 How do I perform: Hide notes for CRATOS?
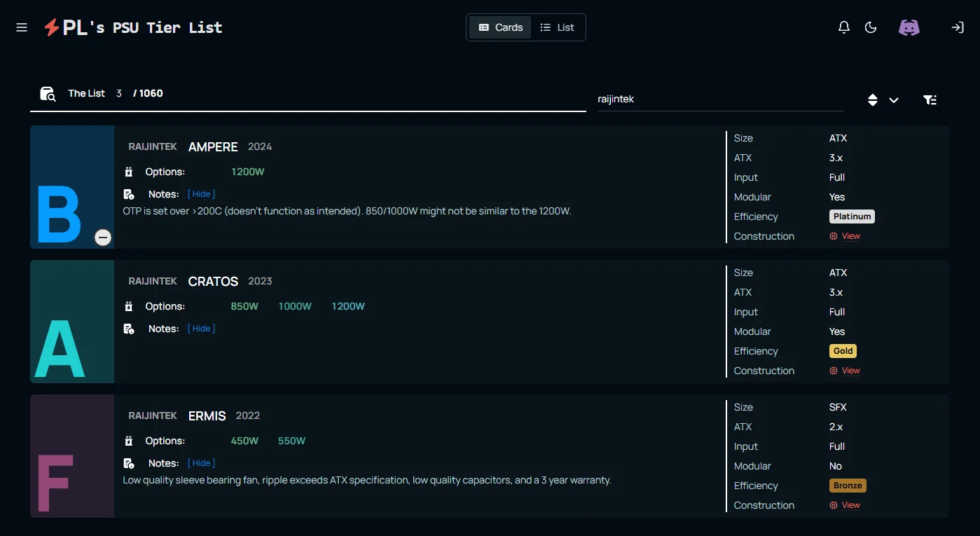[201, 329]
